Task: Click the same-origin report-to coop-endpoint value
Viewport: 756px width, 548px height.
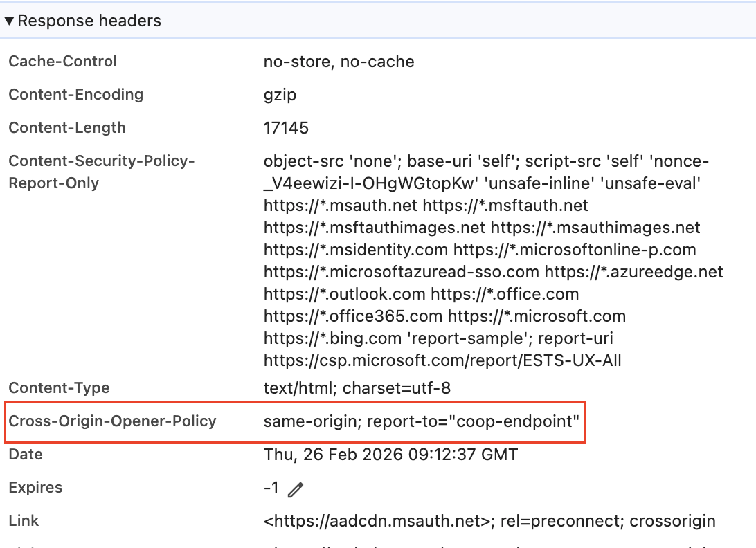Action: pos(422,421)
